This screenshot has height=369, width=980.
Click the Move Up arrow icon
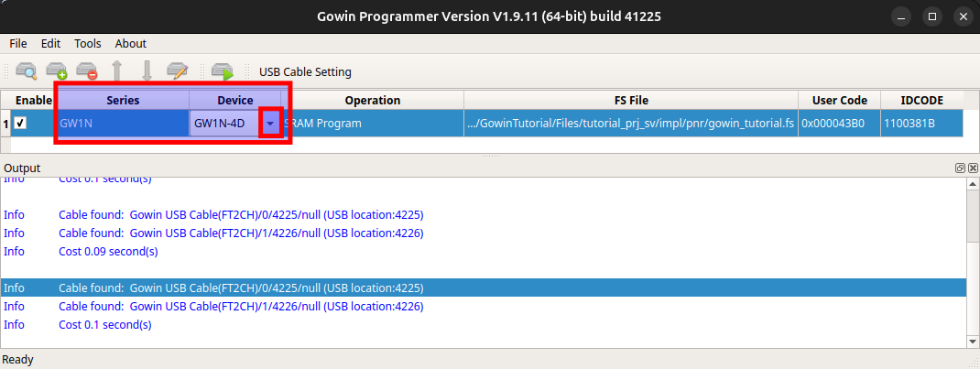click(x=116, y=71)
